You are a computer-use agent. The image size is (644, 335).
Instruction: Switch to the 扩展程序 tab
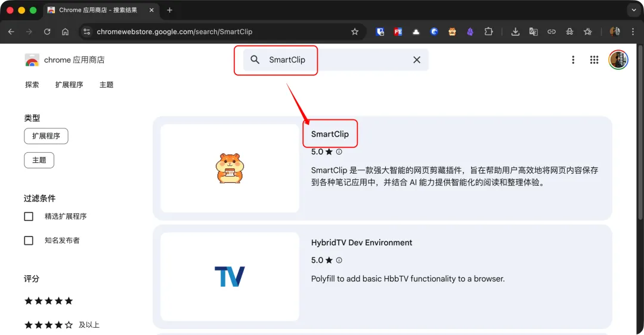69,85
